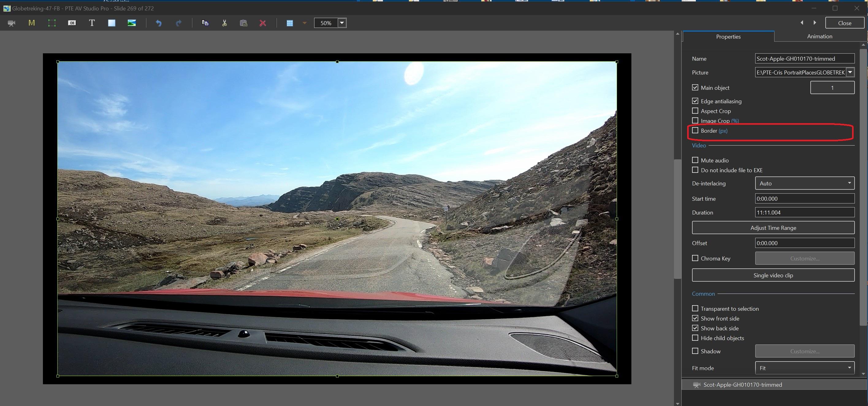
Task: Disable Edge antialiasing
Action: click(695, 101)
